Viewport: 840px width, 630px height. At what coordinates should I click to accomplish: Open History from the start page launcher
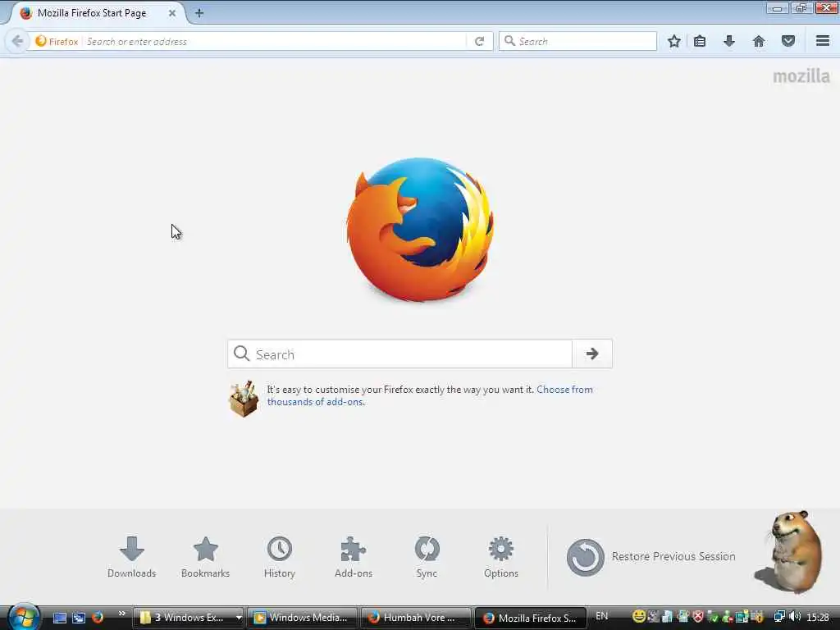280,557
